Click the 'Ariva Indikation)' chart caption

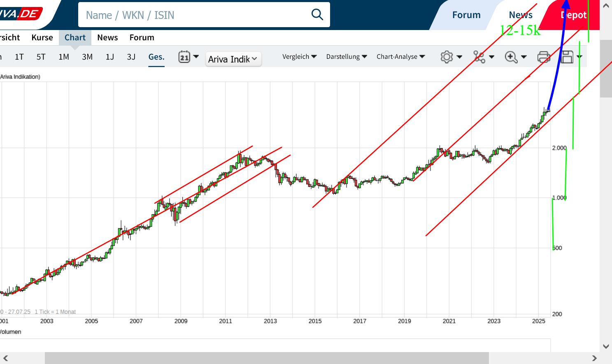[x=20, y=77]
